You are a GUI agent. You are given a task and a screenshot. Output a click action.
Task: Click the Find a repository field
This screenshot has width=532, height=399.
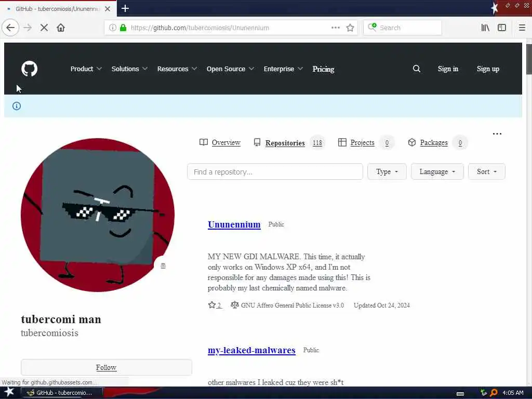coord(275,171)
